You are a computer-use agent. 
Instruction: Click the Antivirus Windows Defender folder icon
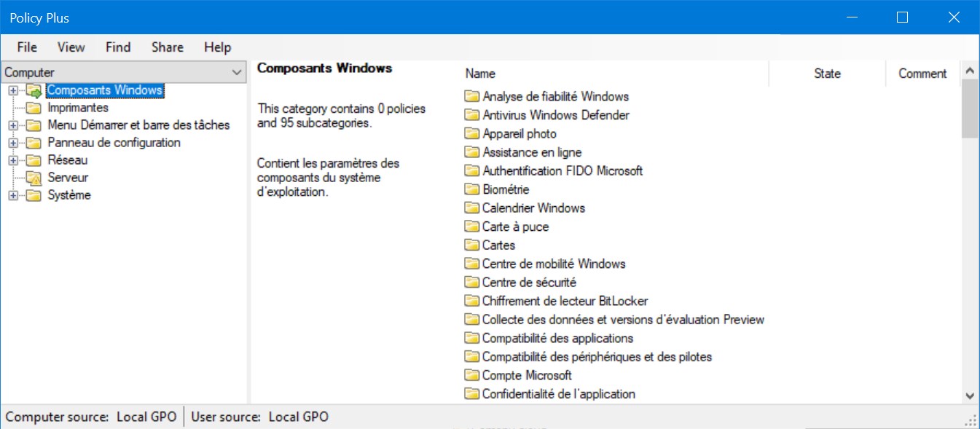click(472, 115)
